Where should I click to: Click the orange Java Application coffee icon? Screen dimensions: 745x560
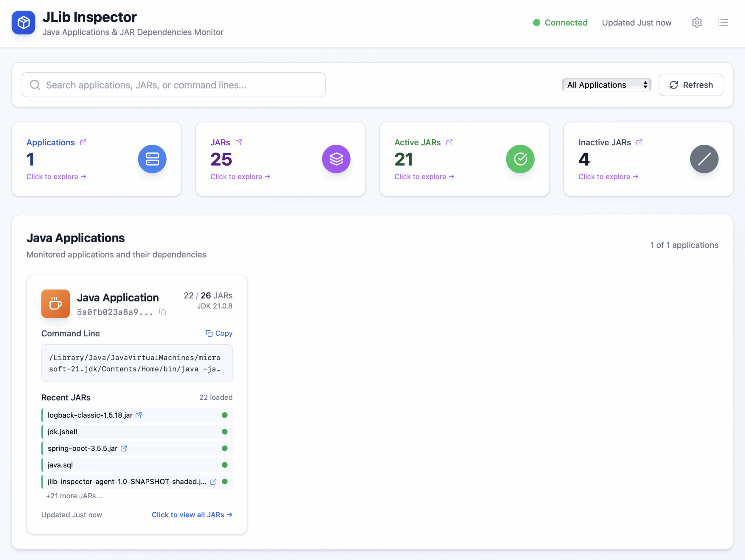(55, 304)
